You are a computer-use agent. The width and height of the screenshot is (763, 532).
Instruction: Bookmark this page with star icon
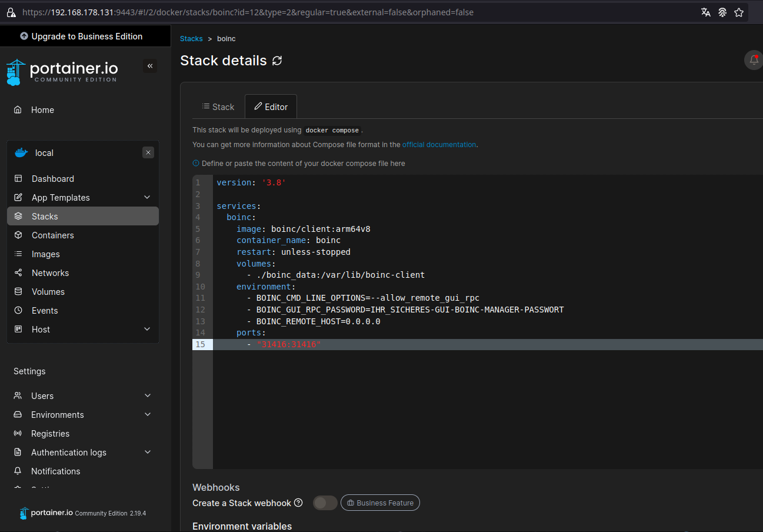(x=739, y=12)
